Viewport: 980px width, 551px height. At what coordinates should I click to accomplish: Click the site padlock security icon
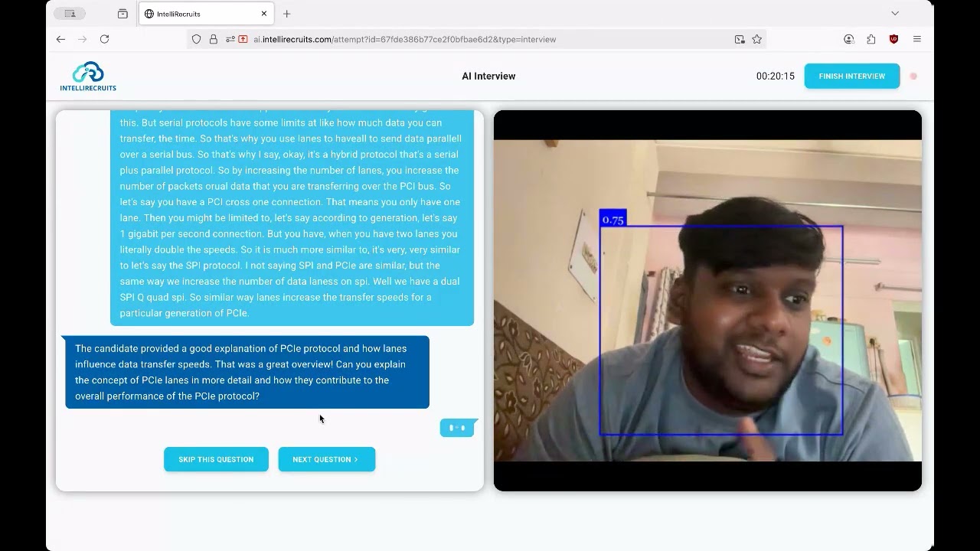(x=214, y=39)
